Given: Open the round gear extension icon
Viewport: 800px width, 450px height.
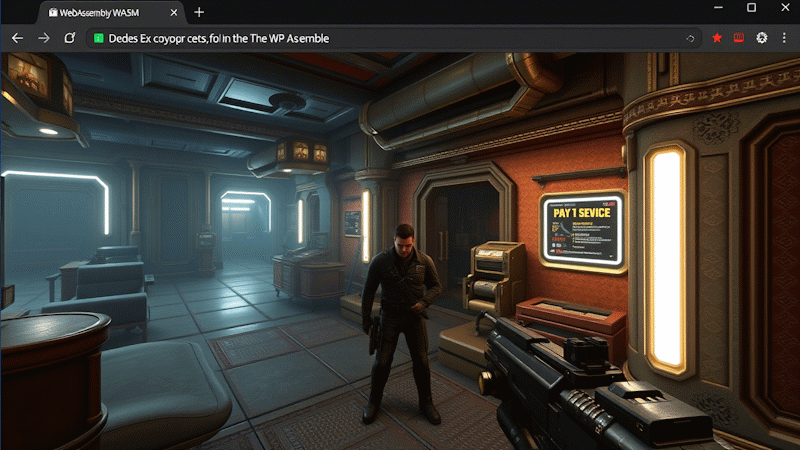Looking at the screenshot, I should [x=762, y=38].
